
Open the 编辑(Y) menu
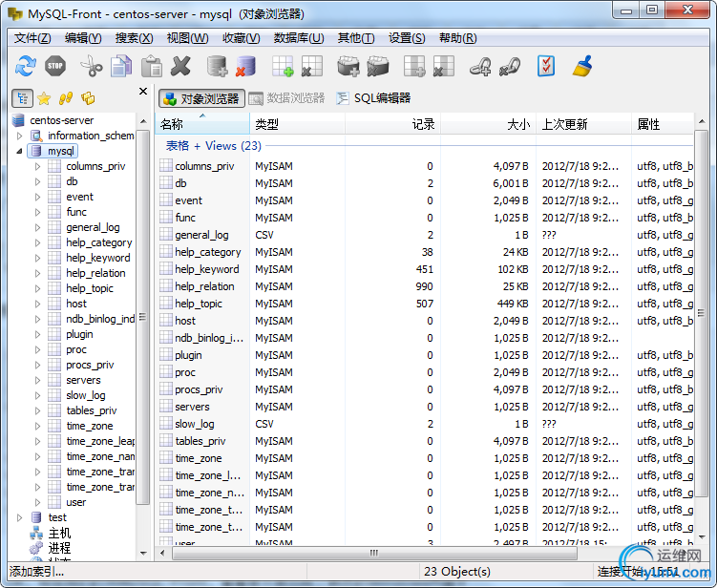pyautogui.click(x=83, y=38)
